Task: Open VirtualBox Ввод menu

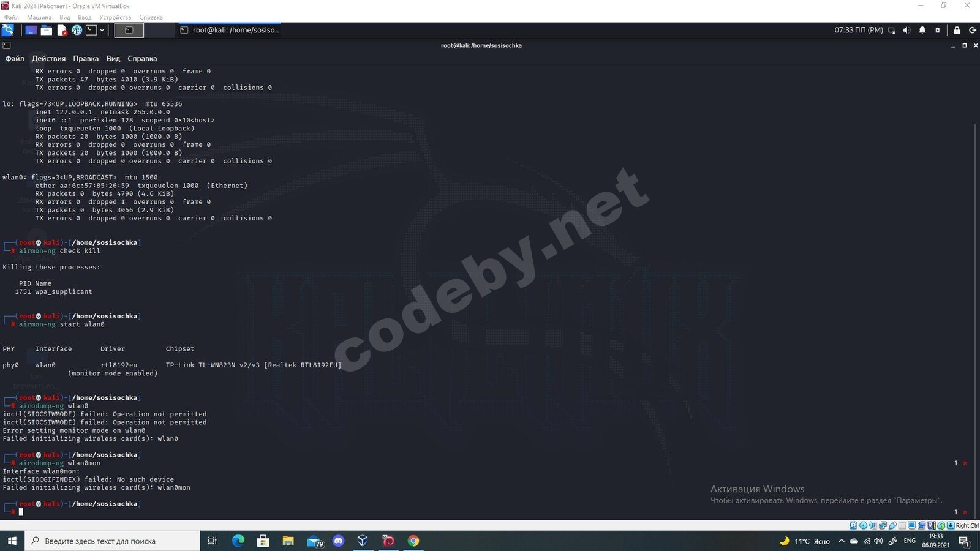Action: [85, 17]
